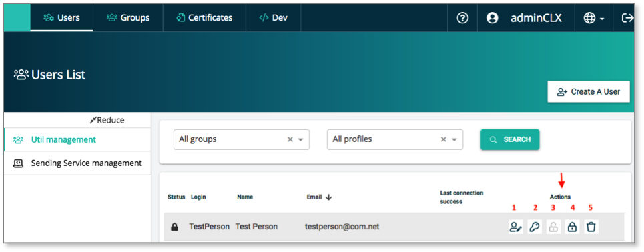Viewport: 644px width, 252px height.
Task: Open the Certificates tab
Action: pos(204,18)
